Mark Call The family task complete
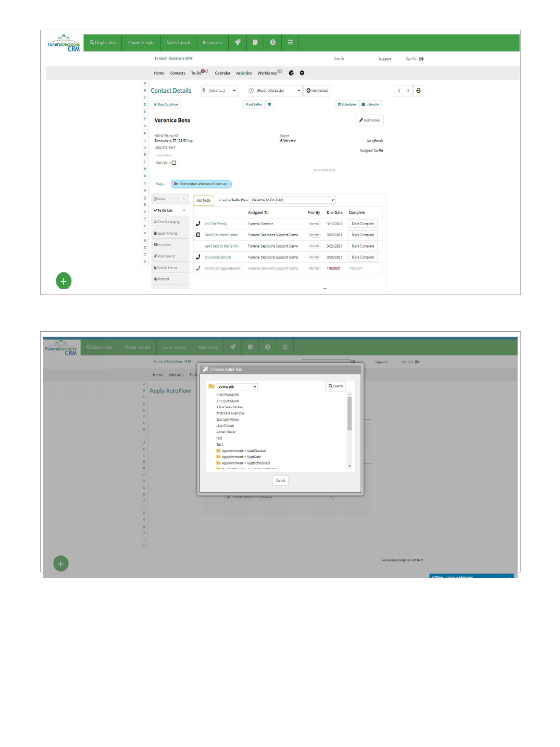This screenshot has width=560, height=747. pyautogui.click(x=363, y=224)
